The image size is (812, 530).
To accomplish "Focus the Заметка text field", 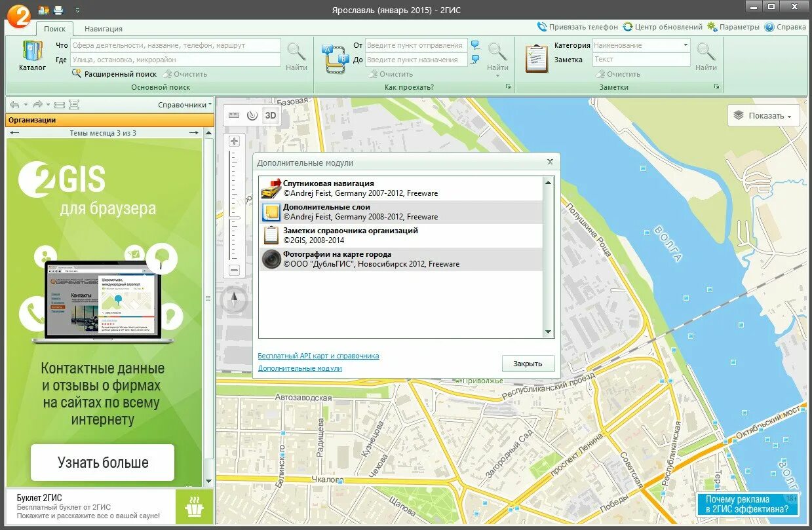I will pos(641,60).
